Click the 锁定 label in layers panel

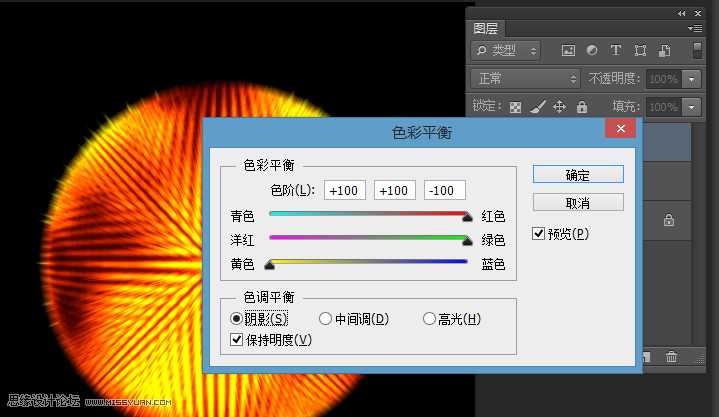pyautogui.click(x=487, y=106)
